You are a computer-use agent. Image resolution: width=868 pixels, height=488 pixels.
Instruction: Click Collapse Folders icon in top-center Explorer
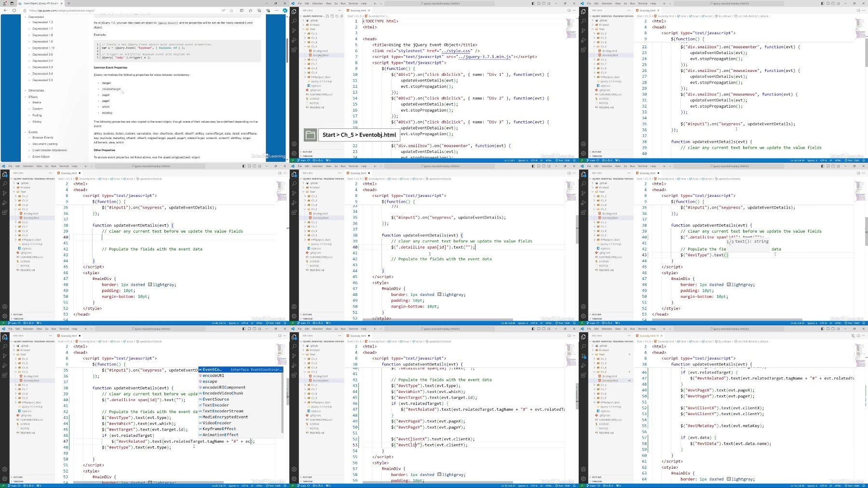pyautogui.click(x=341, y=16)
